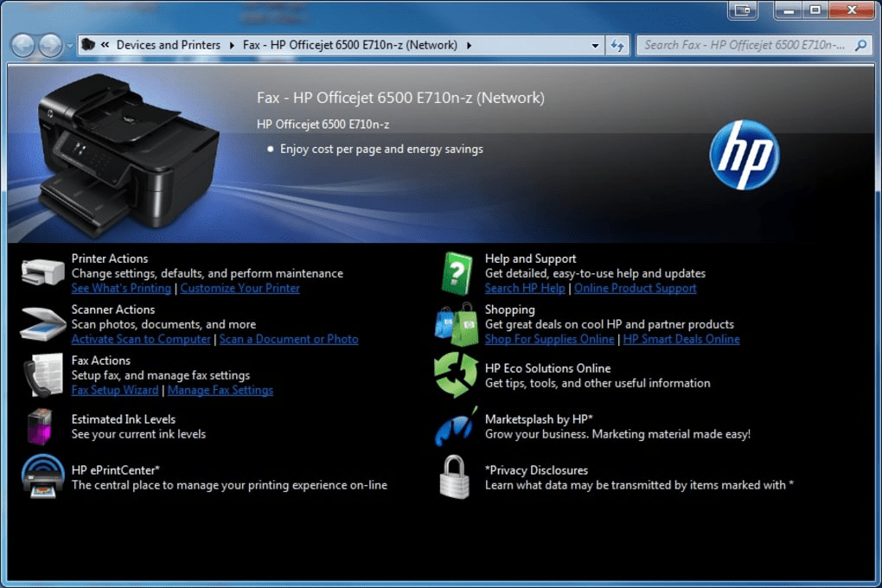Open the double-chevron overflow in the address bar

105,44
